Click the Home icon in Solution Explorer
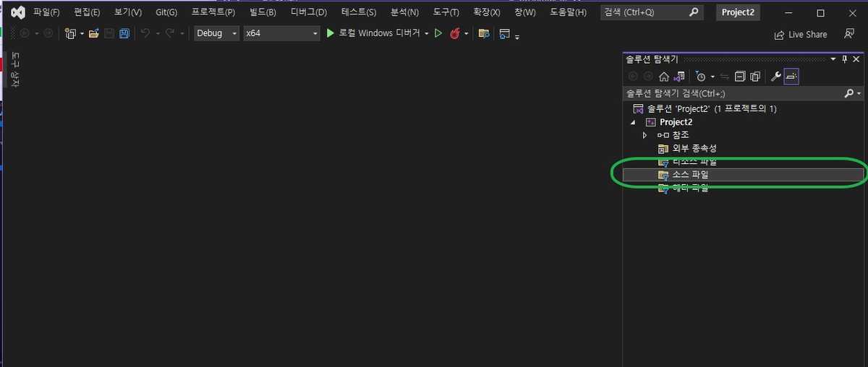 click(663, 77)
